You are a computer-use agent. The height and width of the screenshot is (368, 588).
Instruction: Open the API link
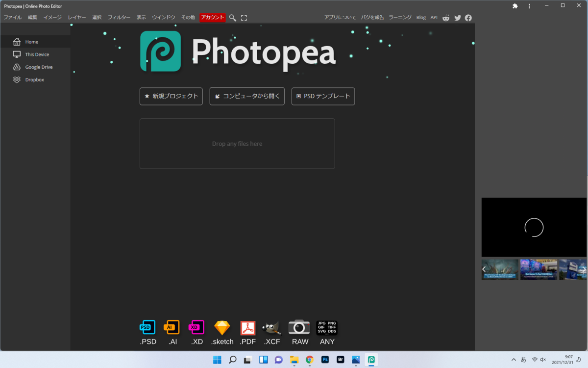(434, 18)
